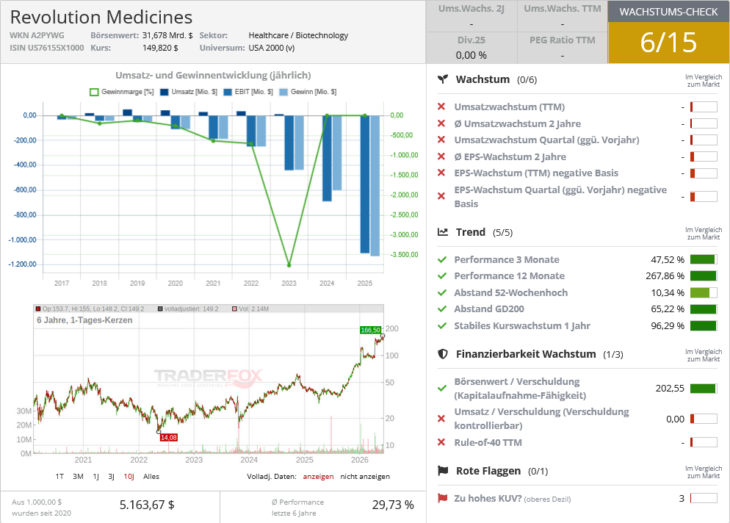Switch price chart to 10J range
The width and height of the screenshot is (730, 523).
coord(129,476)
